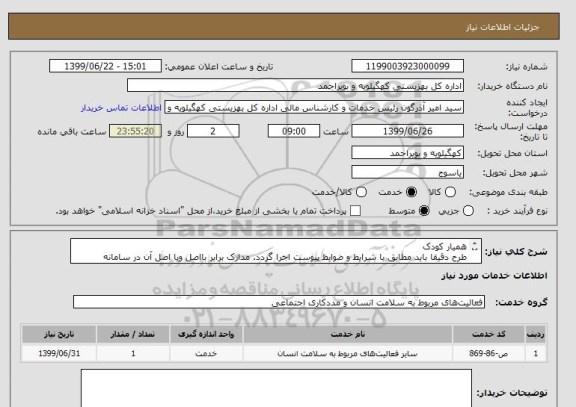576x407 pixels.
Task: Click the deadline date field 1399/06/26
Action: click(407, 131)
